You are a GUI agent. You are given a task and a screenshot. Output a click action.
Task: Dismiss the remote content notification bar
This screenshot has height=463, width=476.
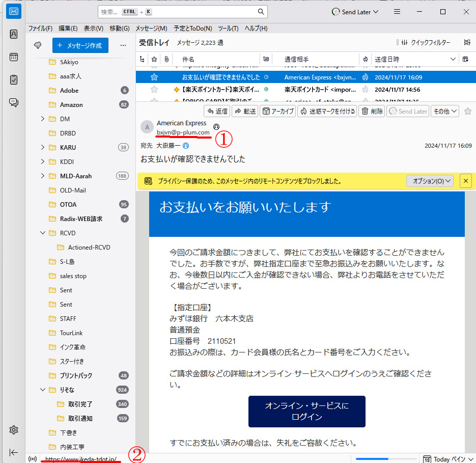[466, 181]
